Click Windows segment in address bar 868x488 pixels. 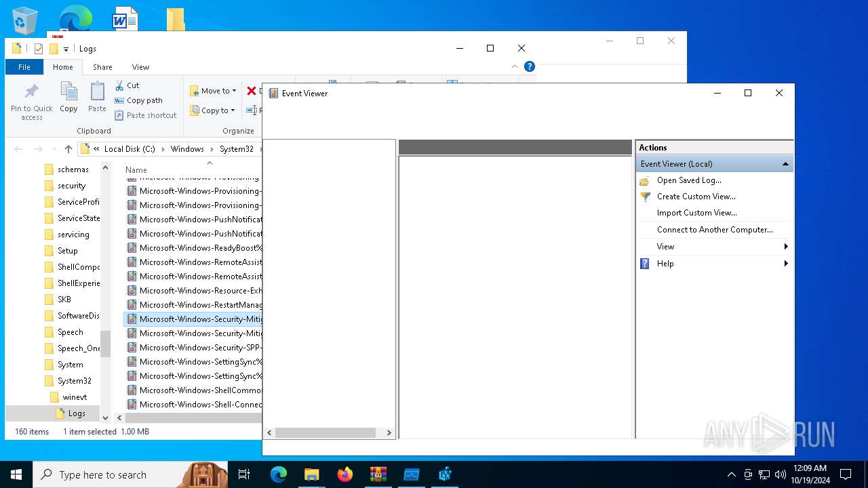(x=187, y=149)
